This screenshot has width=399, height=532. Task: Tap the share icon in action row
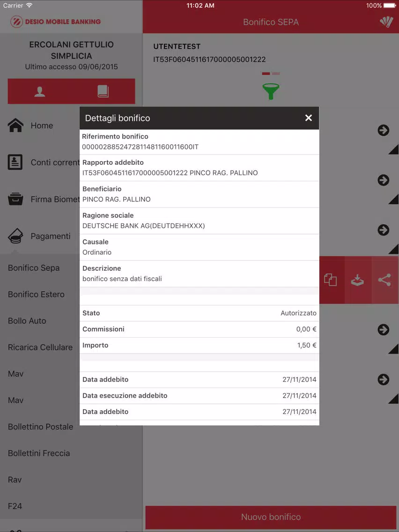pos(385,280)
